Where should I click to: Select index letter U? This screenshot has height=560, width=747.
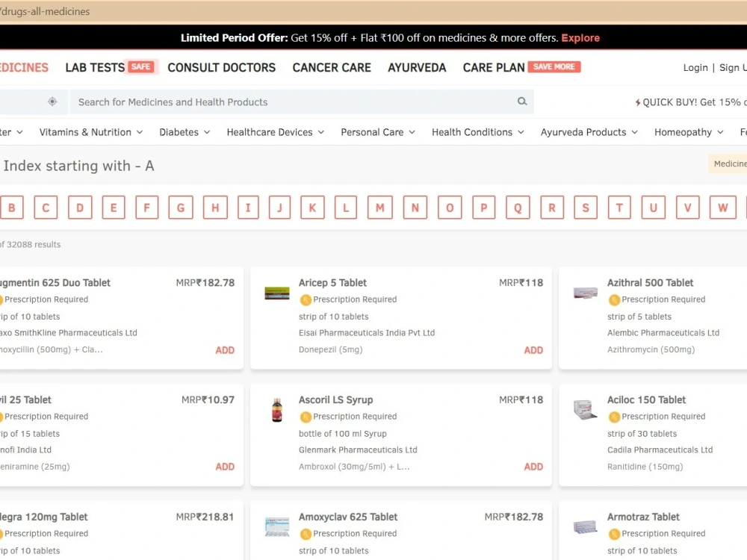[653, 207]
